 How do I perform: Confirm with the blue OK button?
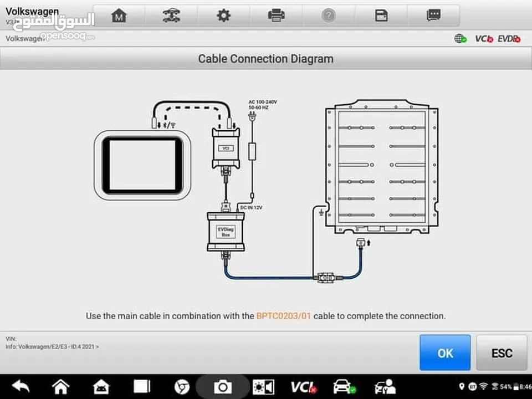coord(445,353)
